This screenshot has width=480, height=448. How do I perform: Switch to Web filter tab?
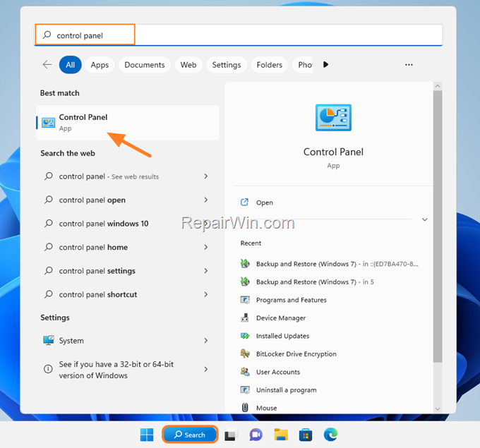[x=188, y=65]
